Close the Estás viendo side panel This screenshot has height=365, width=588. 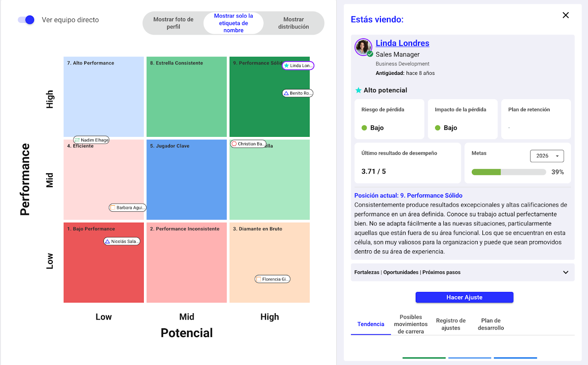565,15
